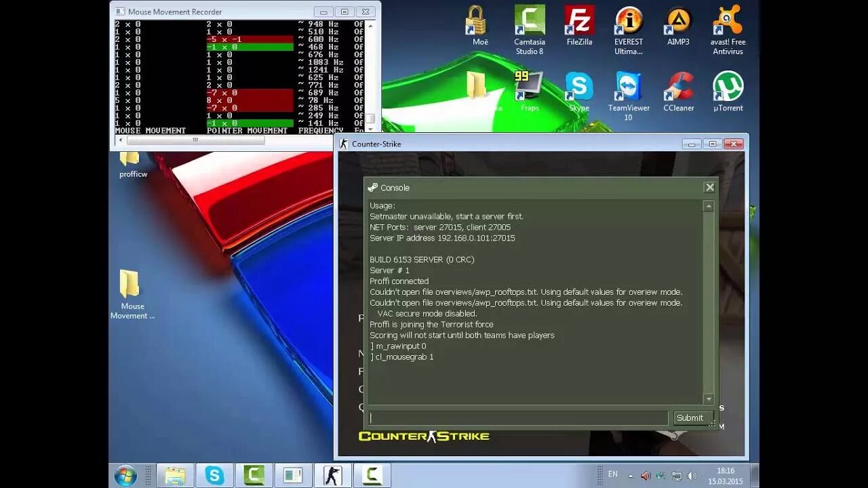Click the '~ 78 Hz' frequency value
This screenshot has width=868, height=488.
coord(316,100)
